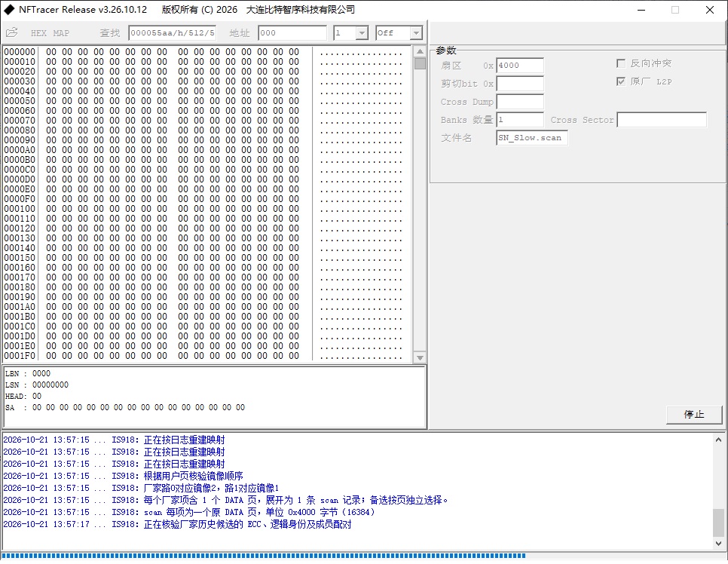Enable the 反向冲突 checkbox
The width and height of the screenshot is (728, 564).
621,63
